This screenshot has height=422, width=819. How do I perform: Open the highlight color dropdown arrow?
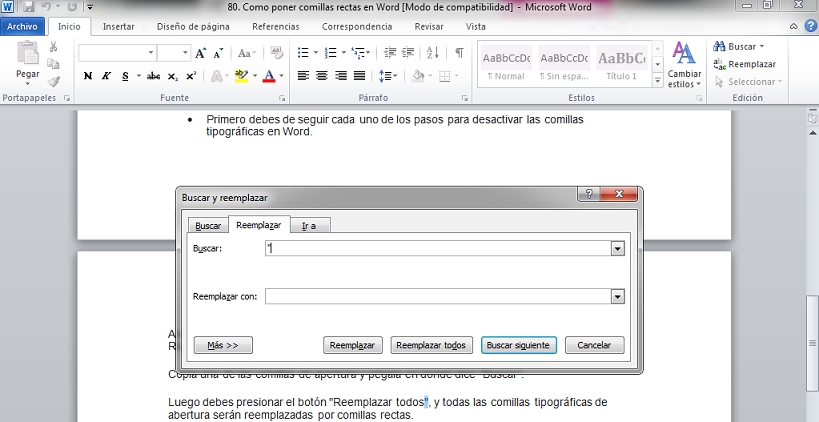[255, 76]
